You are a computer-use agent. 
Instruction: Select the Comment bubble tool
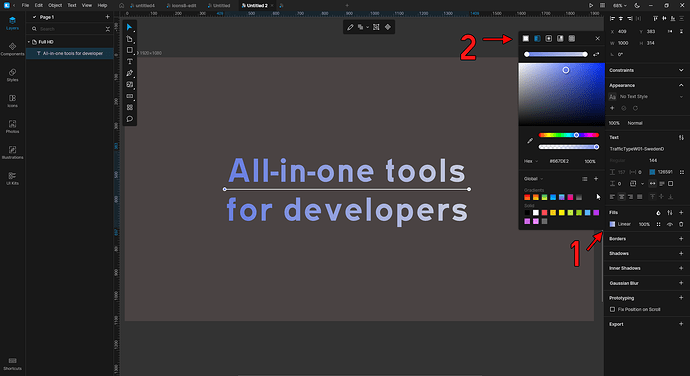(129, 119)
